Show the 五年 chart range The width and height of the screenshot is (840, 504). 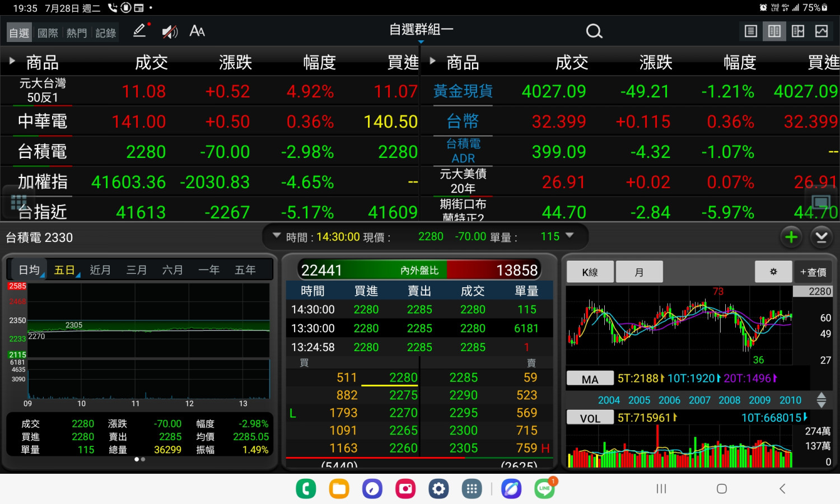coord(245,270)
